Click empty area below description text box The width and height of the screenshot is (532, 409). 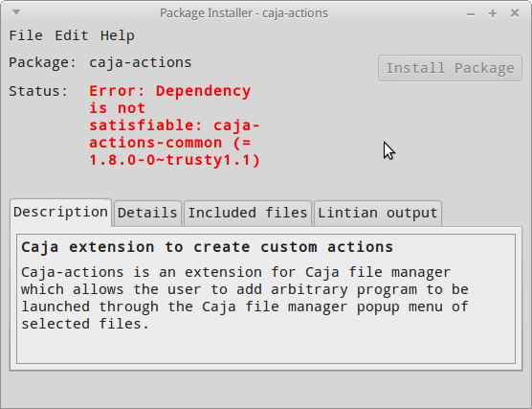click(266, 389)
